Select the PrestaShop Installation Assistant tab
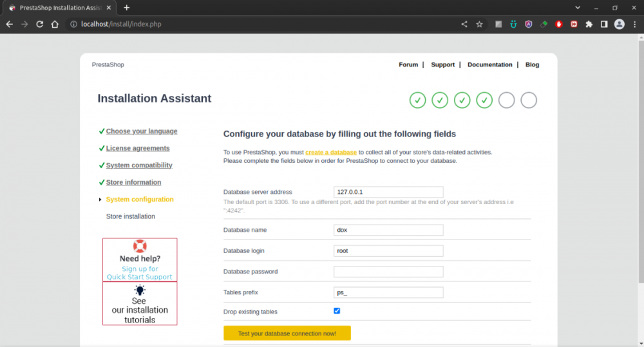The image size is (644, 347). click(58, 8)
